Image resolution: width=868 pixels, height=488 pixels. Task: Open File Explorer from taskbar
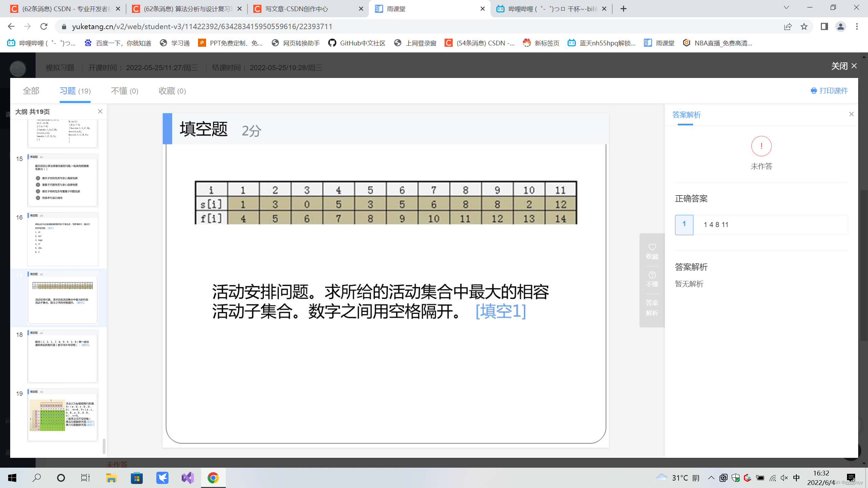[x=111, y=478]
